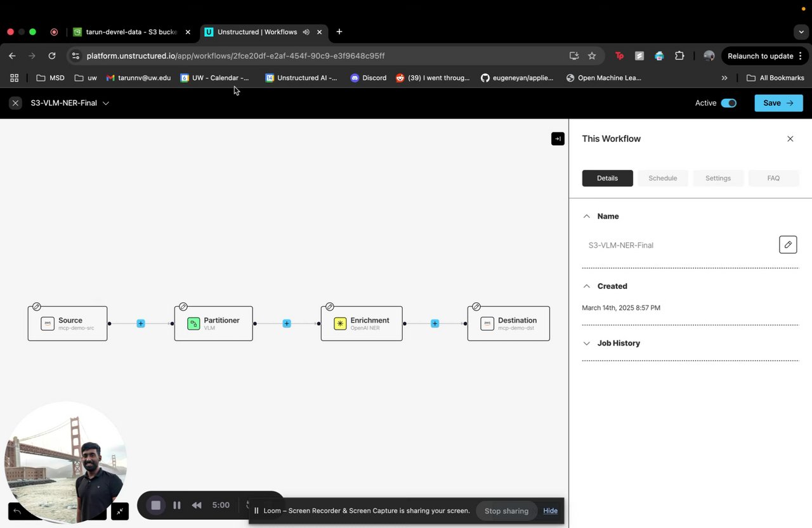Click the install app icon in address bar
The image size is (812, 528).
tap(574, 56)
